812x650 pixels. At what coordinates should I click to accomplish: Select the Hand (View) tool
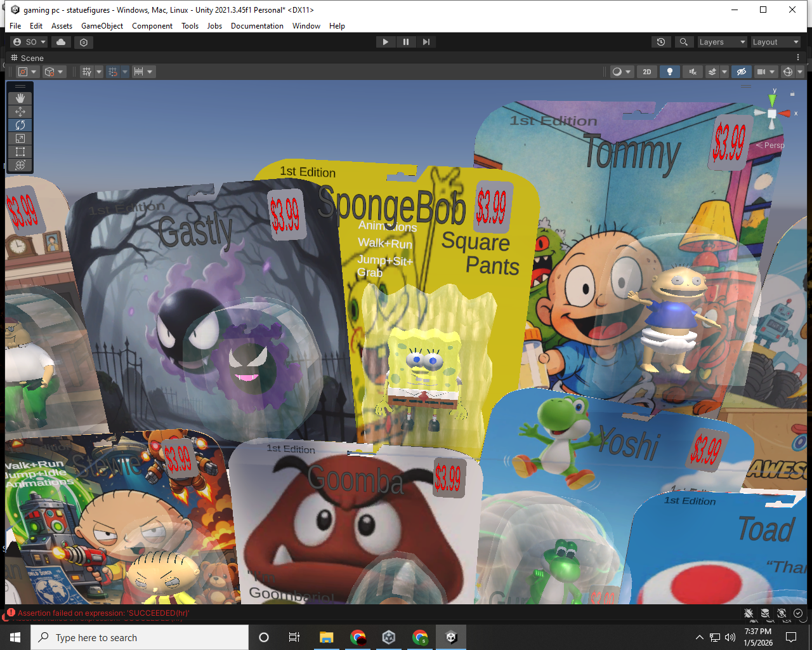pos(20,98)
